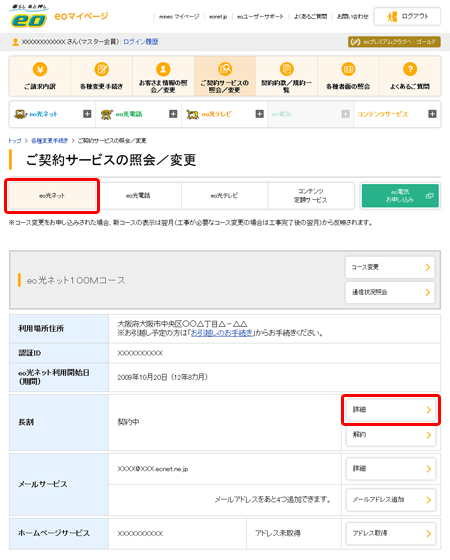Open 契約約款/規約一覧 document icon
Image resolution: width=450 pixels, height=560 pixels.
[x=286, y=69]
